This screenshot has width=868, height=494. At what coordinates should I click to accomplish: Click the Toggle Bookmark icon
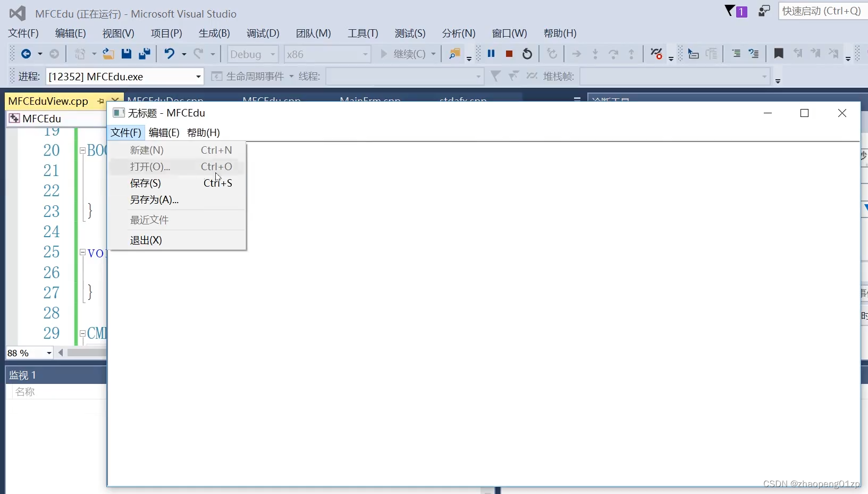779,54
